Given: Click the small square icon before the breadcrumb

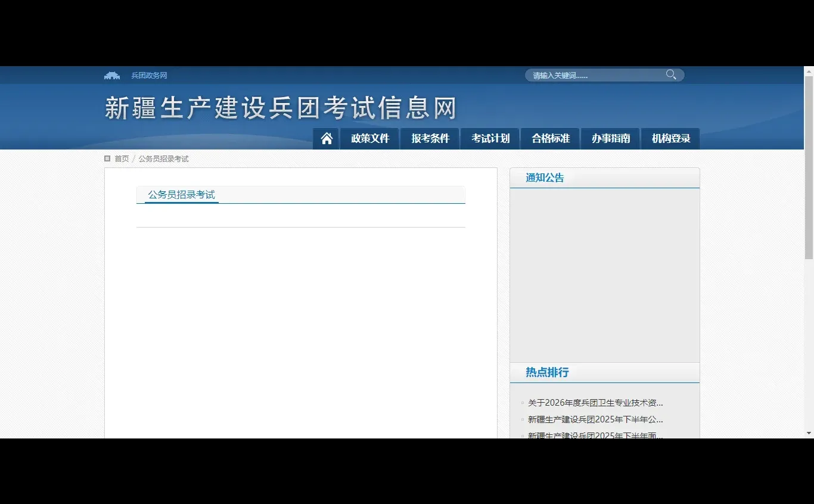Looking at the screenshot, I should click(107, 158).
